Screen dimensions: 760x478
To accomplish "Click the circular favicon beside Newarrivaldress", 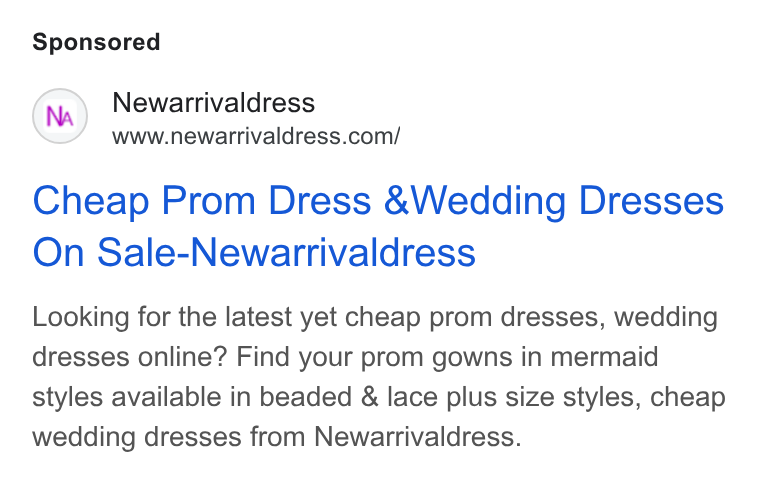I will [60, 116].
